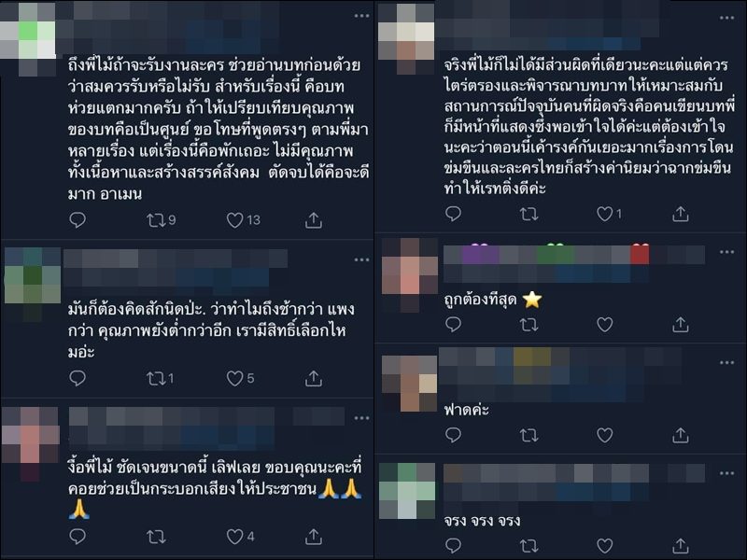The height and width of the screenshot is (560, 747).
Task: Share the tweet with 4 likes
Action: [x=314, y=537]
